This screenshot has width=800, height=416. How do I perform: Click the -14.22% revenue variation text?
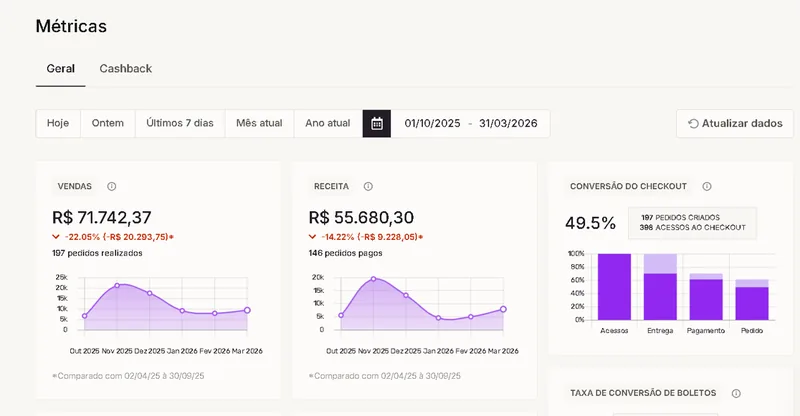coord(372,237)
